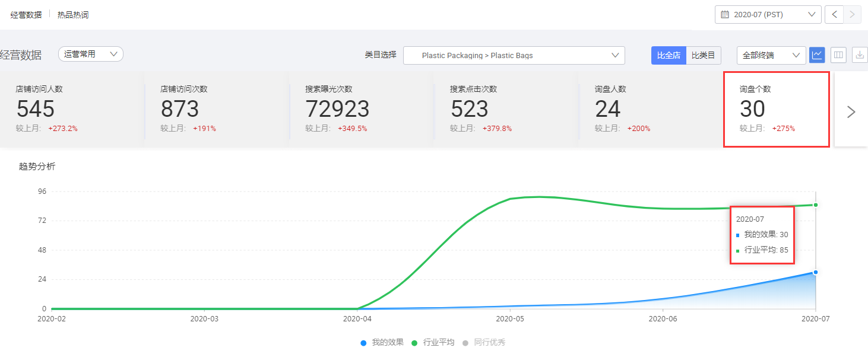Download the report via the download icon
The width and height of the screenshot is (868, 351).
[x=859, y=55]
